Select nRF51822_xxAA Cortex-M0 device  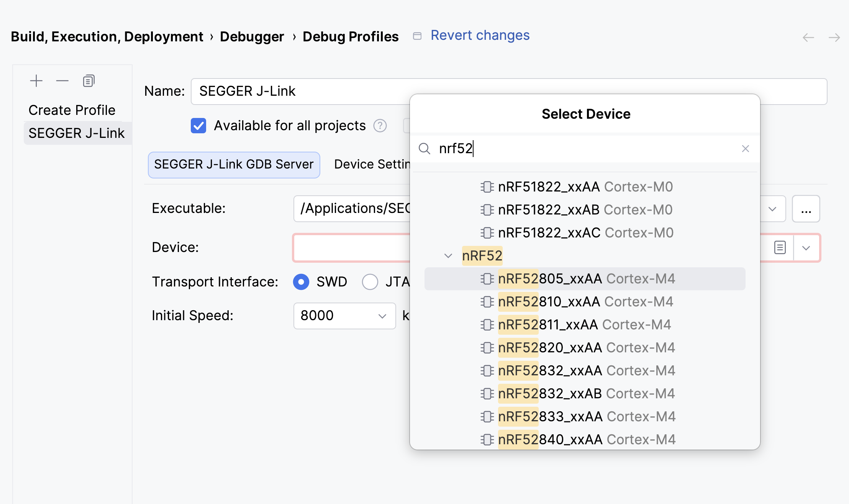(x=585, y=187)
